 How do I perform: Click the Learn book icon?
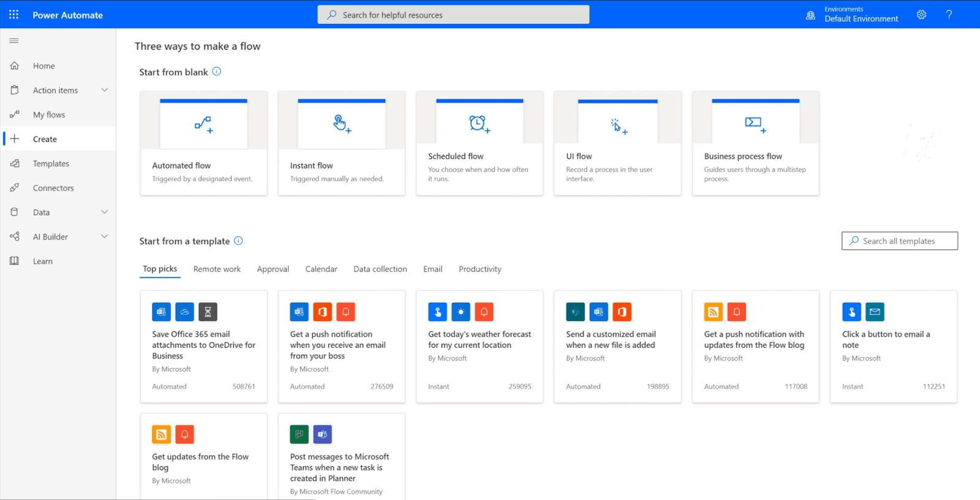(15, 261)
